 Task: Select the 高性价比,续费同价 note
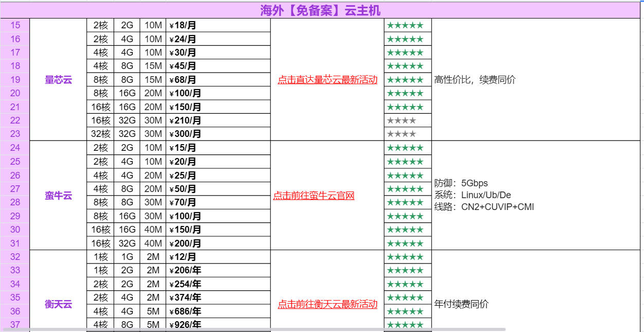(475, 80)
